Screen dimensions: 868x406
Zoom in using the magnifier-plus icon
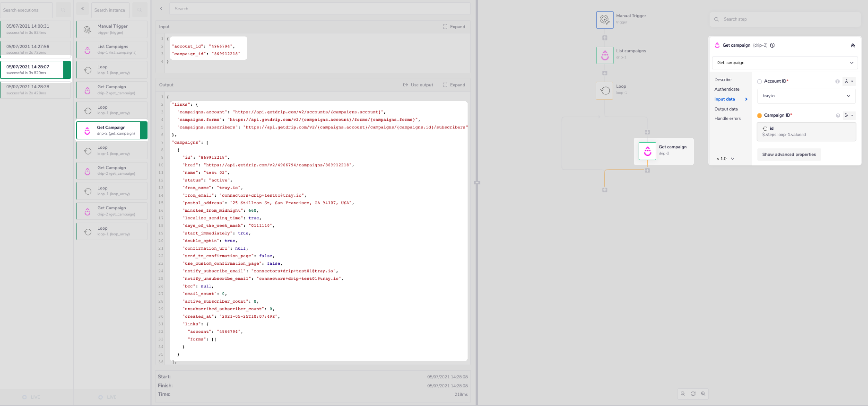704,394
